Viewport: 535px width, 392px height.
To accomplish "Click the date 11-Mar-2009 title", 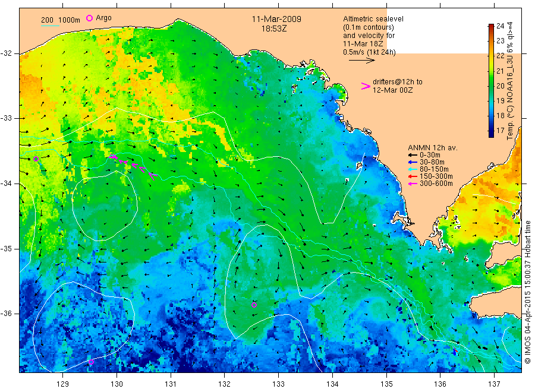I will coord(276,19).
